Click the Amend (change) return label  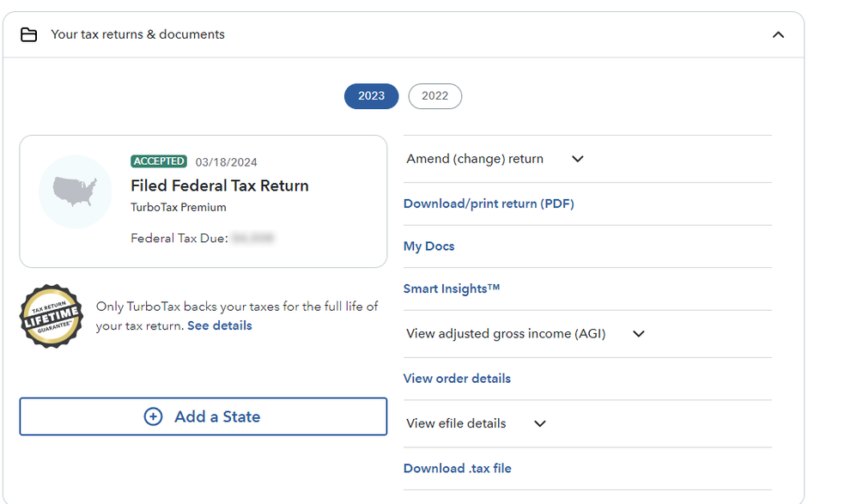475,159
